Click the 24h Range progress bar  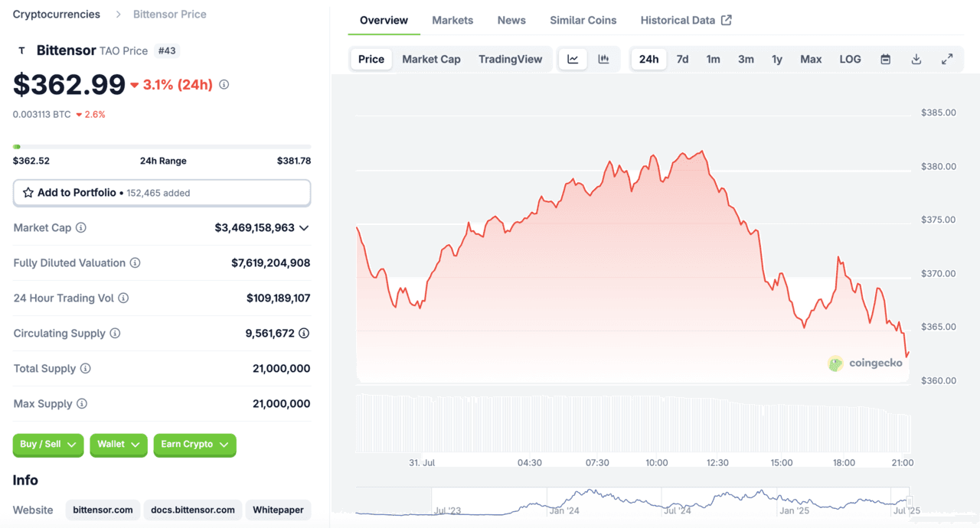162,146
